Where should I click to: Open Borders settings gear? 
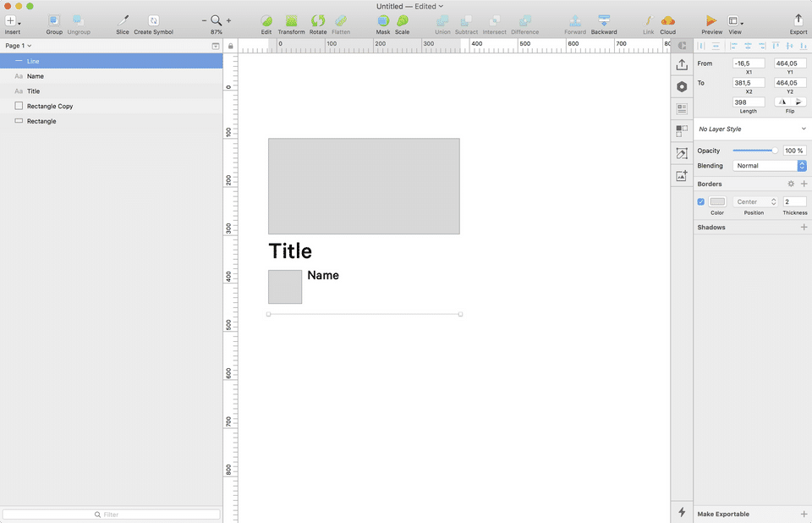coord(791,184)
